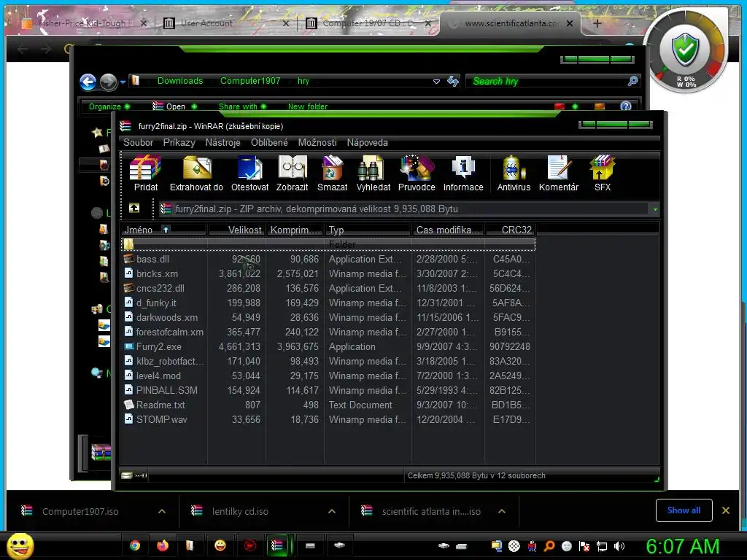The image size is (747, 560).
Task: Open the Vyhledat binoculars search tool
Action: pyautogui.click(x=373, y=174)
